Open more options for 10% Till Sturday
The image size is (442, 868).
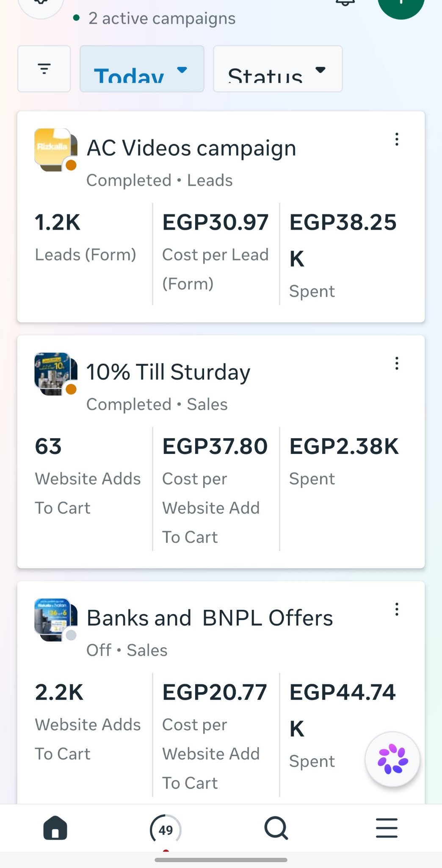397,363
